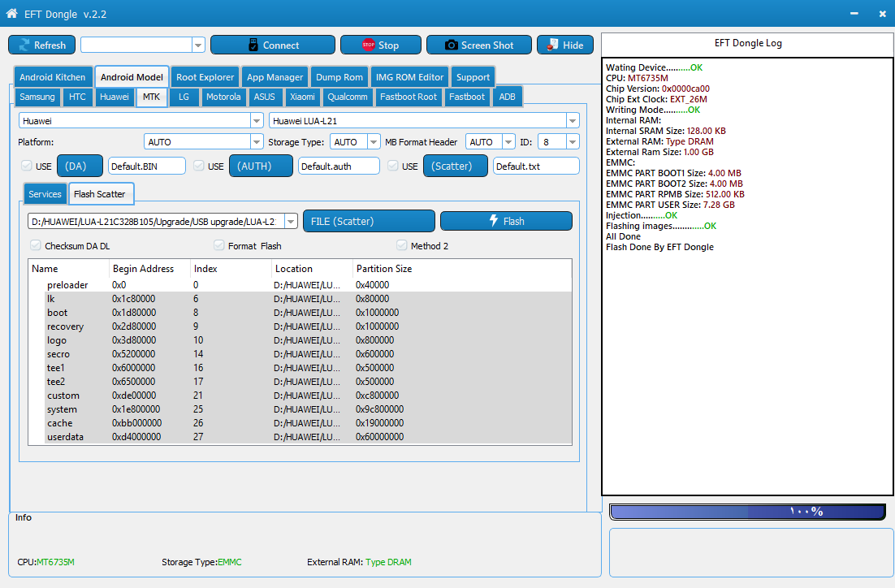The height and width of the screenshot is (588, 895).
Task: Select the Samsung sub-tab
Action: coord(37,97)
